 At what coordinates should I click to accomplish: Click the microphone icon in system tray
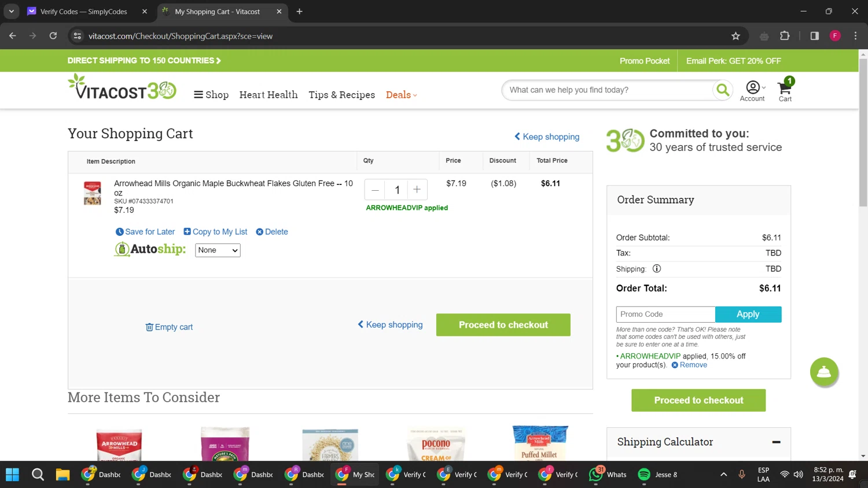(x=742, y=475)
